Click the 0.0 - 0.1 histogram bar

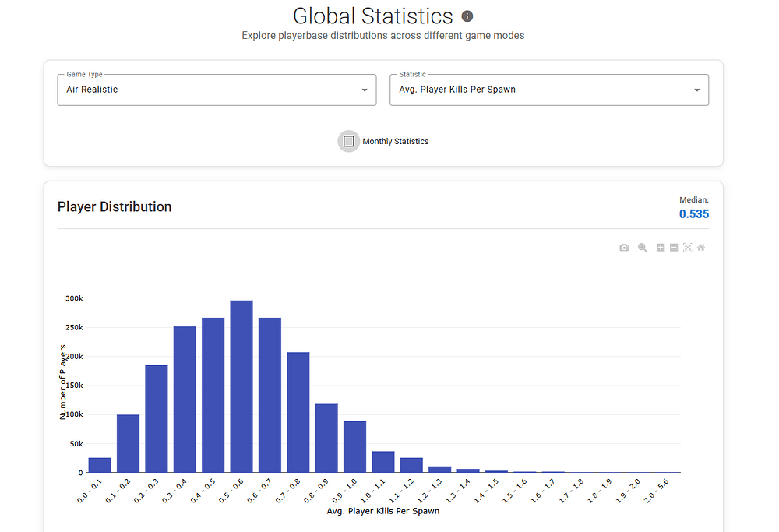[x=100, y=465]
